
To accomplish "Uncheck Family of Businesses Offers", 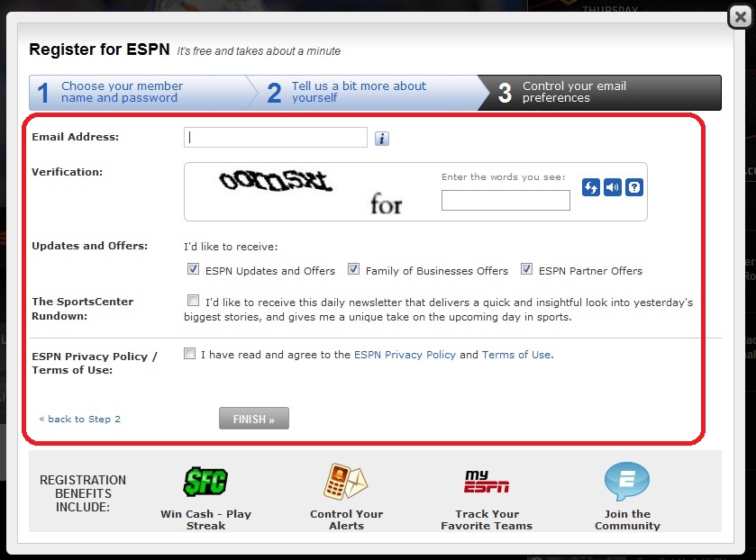I will pyautogui.click(x=353, y=268).
